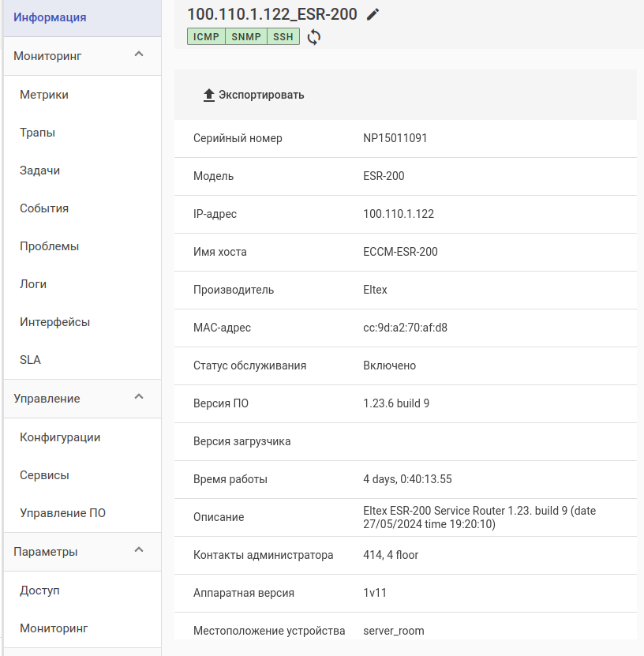Collapse the Мониторинг section
644x656 pixels.
click(x=139, y=55)
